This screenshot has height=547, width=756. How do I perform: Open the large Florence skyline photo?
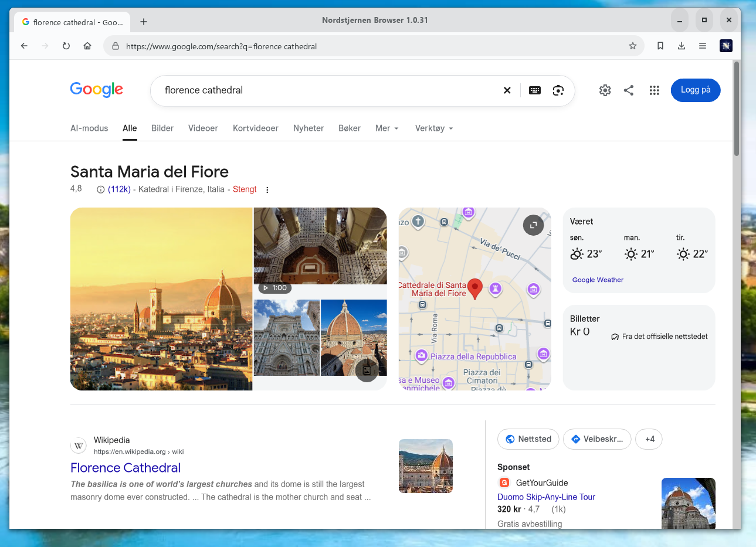click(x=161, y=299)
